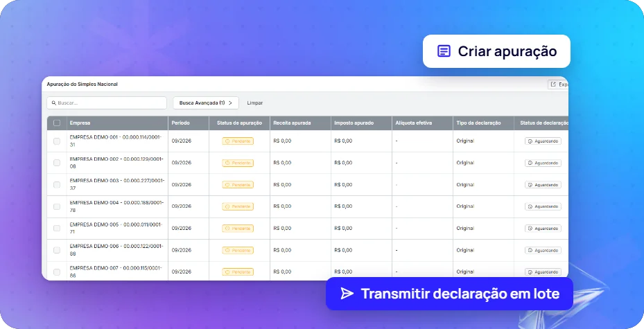Viewport: 644px width, 329px height.
Task: Click the Status de apuração column header
Action: coord(239,123)
